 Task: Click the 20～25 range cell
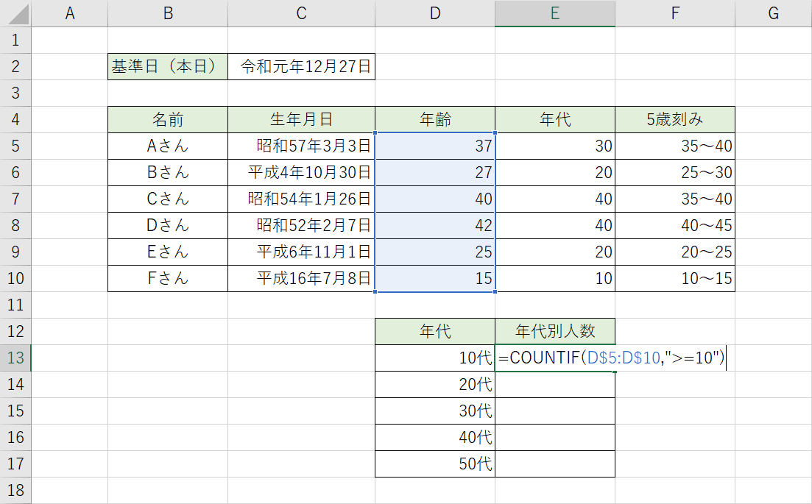675,252
